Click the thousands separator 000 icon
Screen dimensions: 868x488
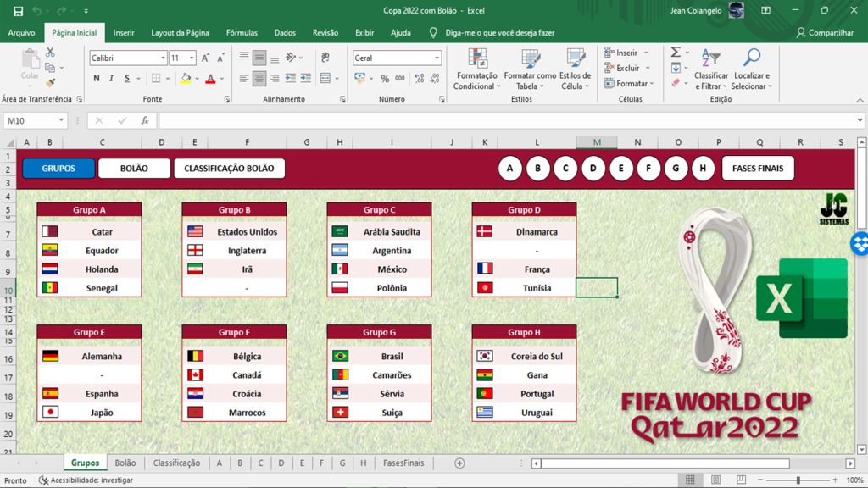coord(400,79)
